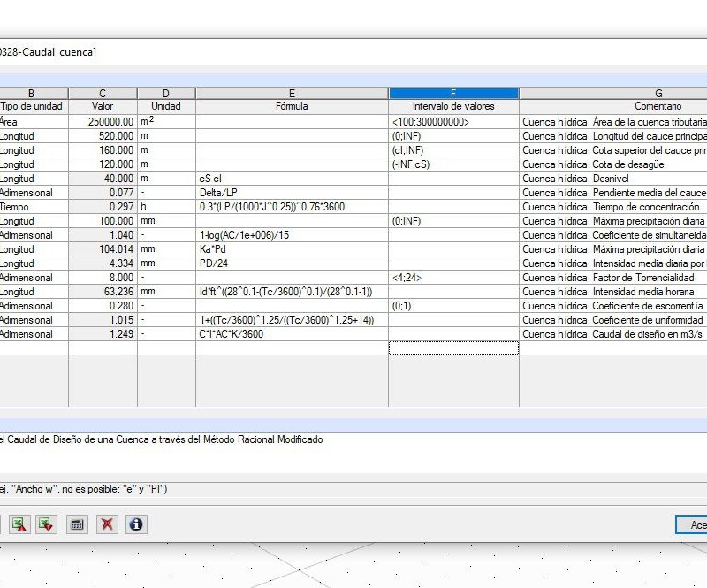707x588 pixels.
Task: Click the interval cell (0;1)
Action: point(453,306)
